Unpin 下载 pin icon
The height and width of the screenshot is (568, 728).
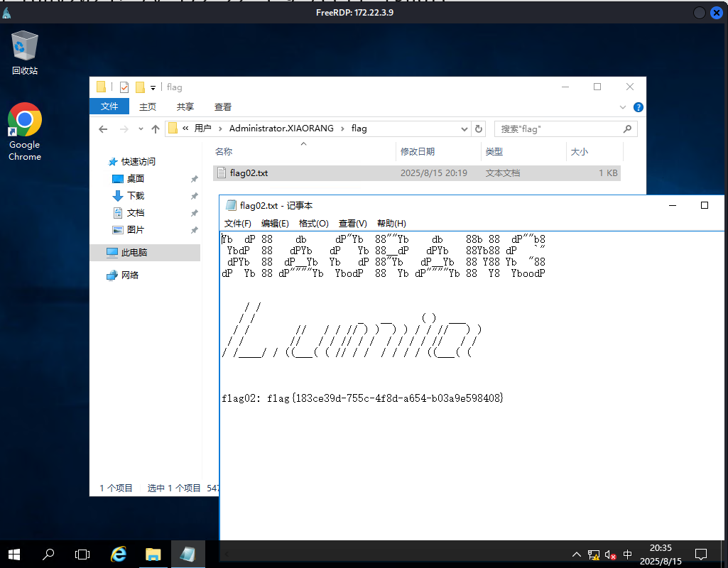point(194,196)
